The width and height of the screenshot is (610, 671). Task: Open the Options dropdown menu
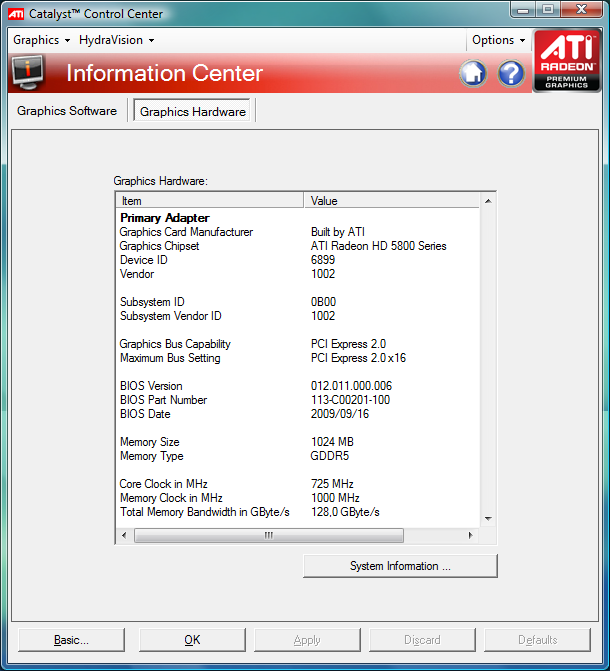pos(498,40)
